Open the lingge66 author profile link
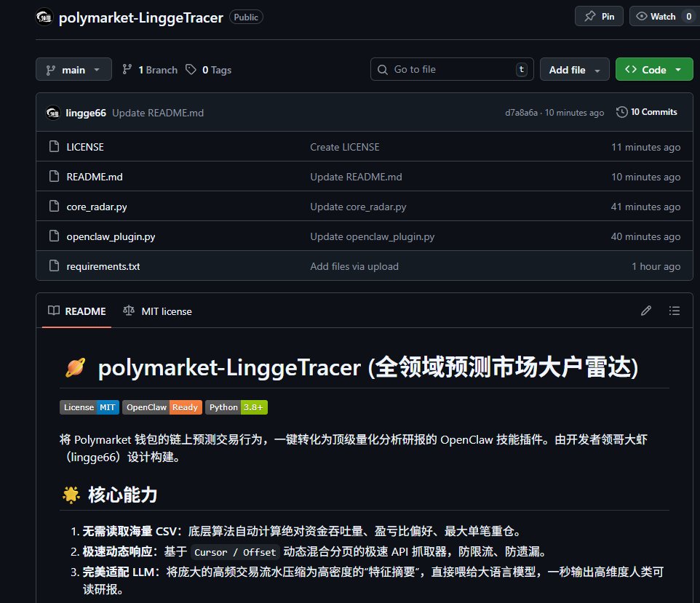The height and width of the screenshot is (603, 700). [86, 113]
